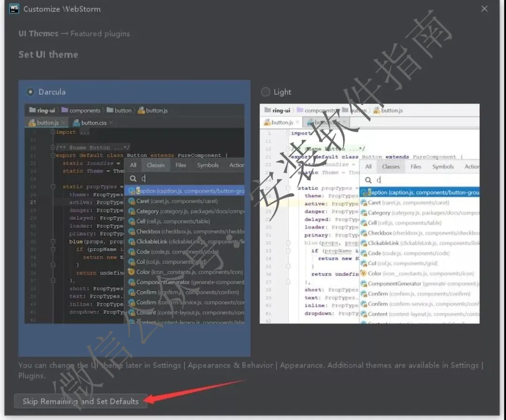Click the 'You can change the UI theme later' note
Viewport: 506px width, 420px height.
coord(251,370)
